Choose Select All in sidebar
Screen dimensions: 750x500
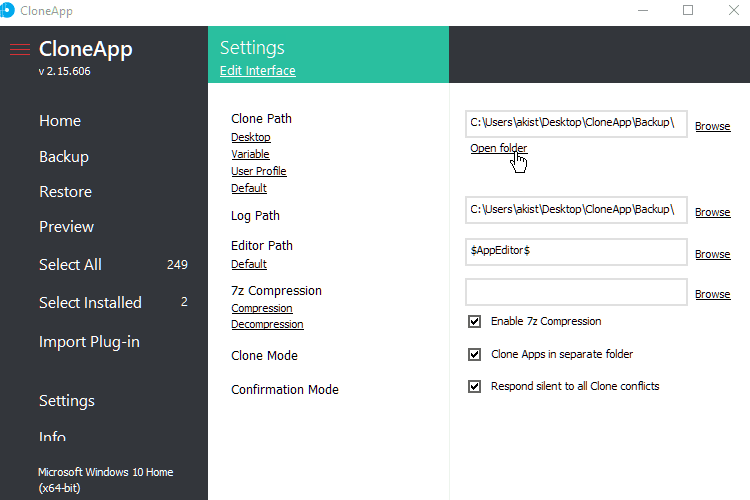(x=70, y=265)
